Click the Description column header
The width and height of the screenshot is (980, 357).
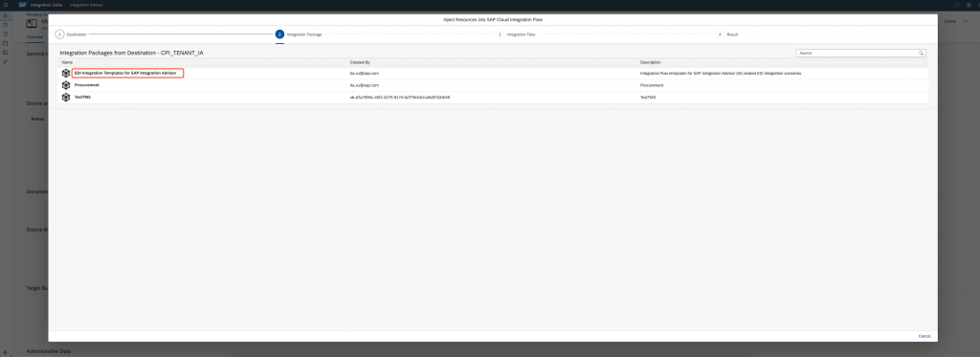coord(650,62)
